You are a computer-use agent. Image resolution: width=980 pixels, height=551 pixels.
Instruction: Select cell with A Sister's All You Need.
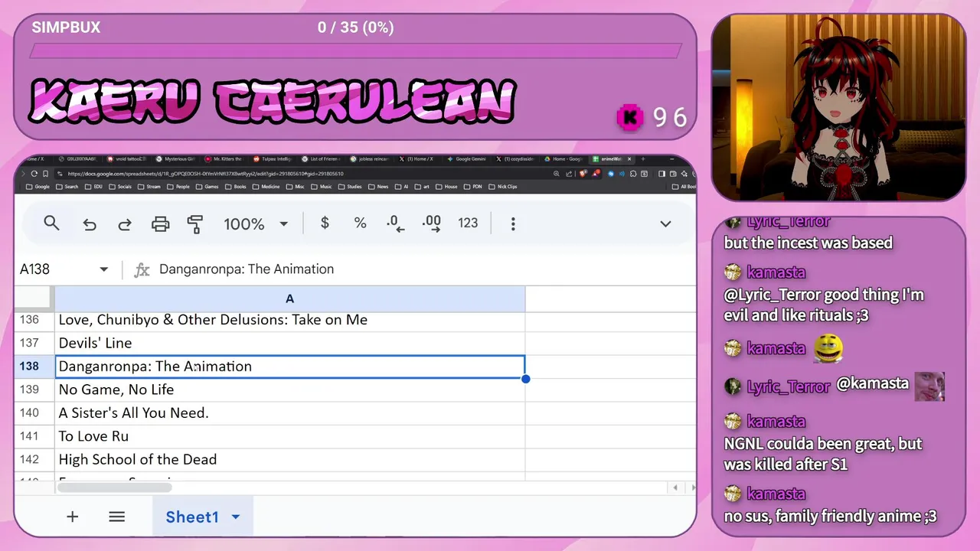[x=289, y=413]
